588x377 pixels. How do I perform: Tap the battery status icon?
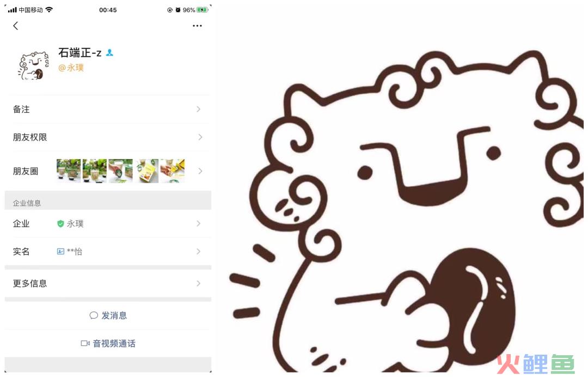pyautogui.click(x=203, y=10)
